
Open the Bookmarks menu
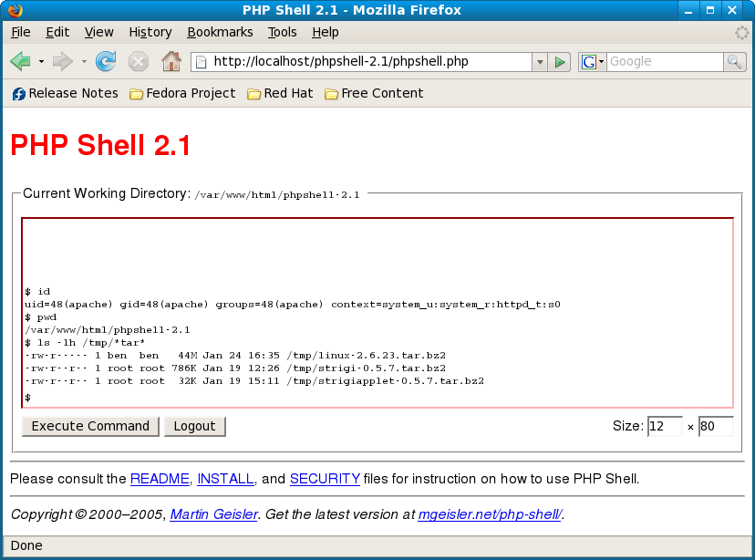tap(220, 32)
